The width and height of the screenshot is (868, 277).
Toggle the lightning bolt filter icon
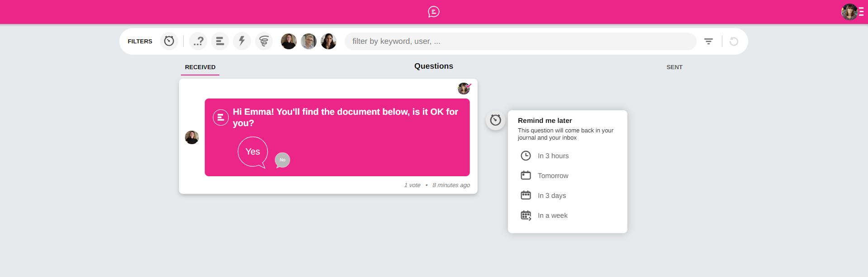242,41
